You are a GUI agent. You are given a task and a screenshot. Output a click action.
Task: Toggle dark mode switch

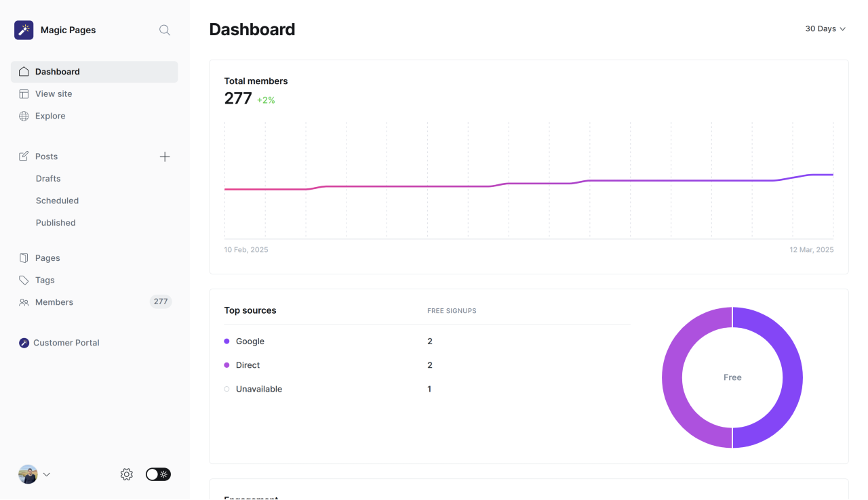pyautogui.click(x=158, y=474)
